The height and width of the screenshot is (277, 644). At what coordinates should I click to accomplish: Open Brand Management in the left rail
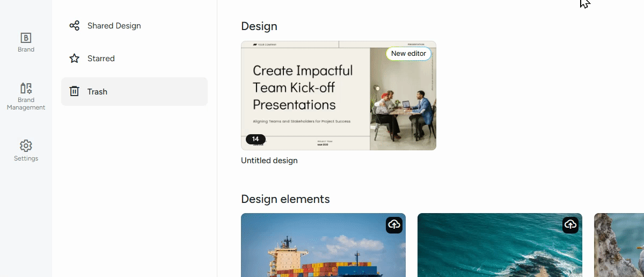pos(26,89)
